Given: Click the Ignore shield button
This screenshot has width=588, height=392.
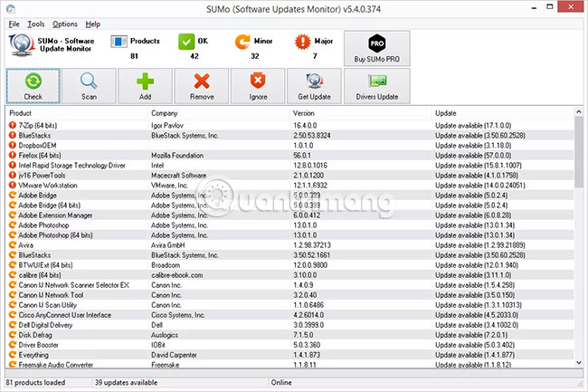Looking at the screenshot, I should 258,86.
